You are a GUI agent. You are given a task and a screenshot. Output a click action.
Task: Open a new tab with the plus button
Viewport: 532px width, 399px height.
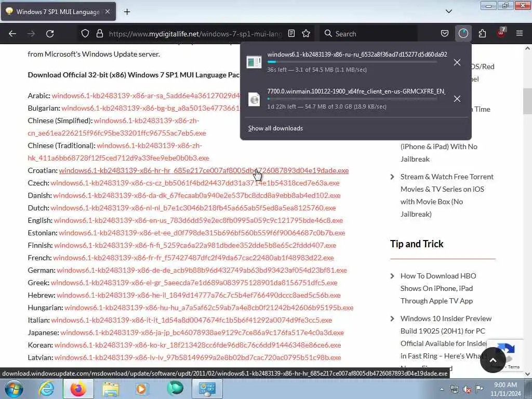127,12
